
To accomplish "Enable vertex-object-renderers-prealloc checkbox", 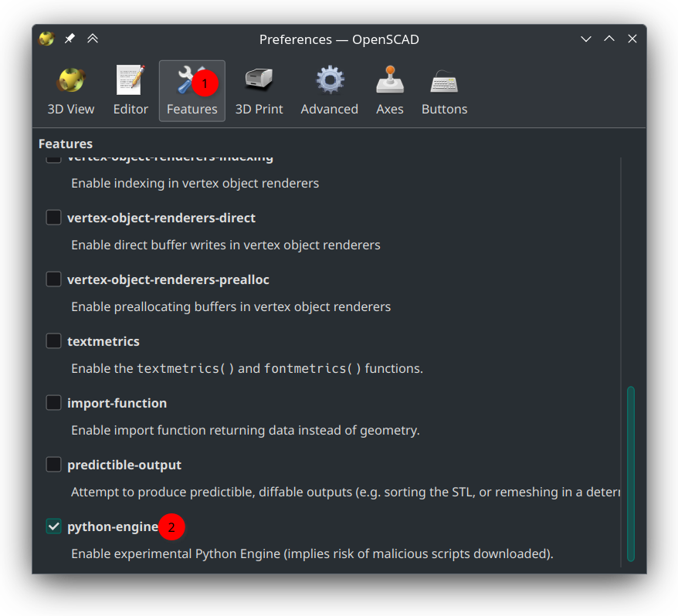I will [53, 279].
